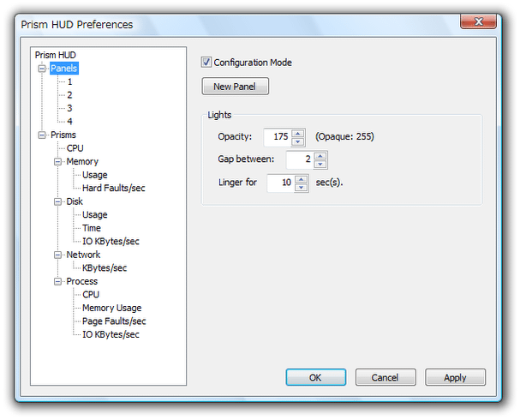Screen dimensions: 520x420
Task: Collapse the Process tree node
Action: pyautogui.click(x=57, y=281)
